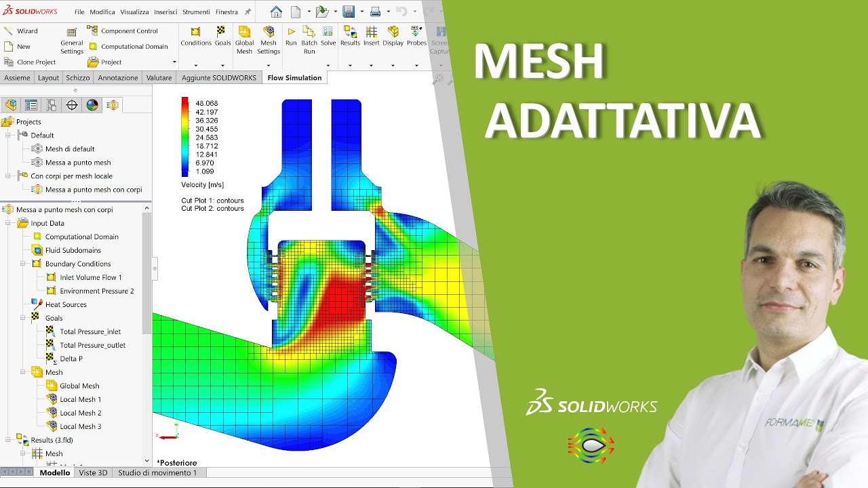
Task: Open the Strumenti menu
Action: [x=197, y=12]
